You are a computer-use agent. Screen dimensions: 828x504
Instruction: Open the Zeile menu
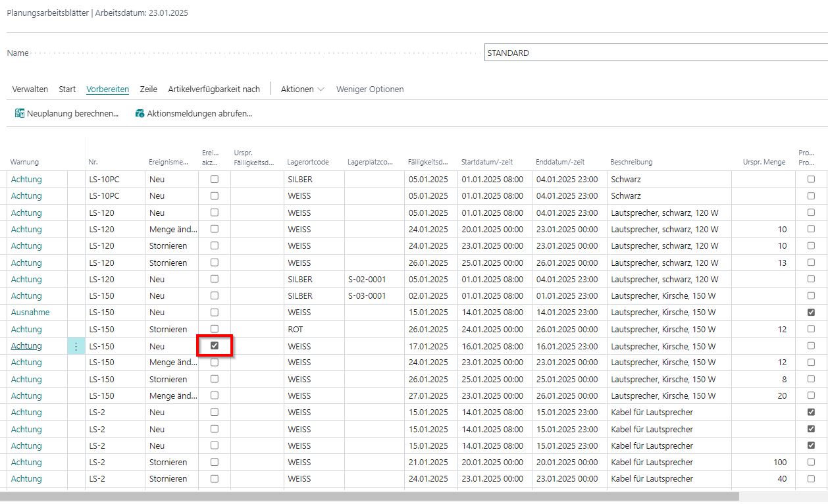click(149, 89)
